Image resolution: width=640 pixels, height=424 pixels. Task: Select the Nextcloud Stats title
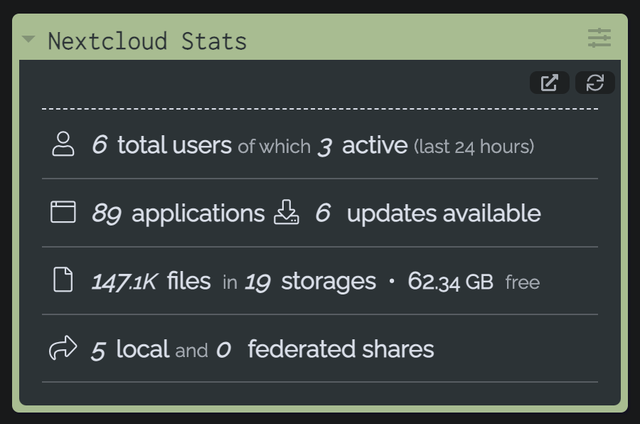click(x=147, y=41)
